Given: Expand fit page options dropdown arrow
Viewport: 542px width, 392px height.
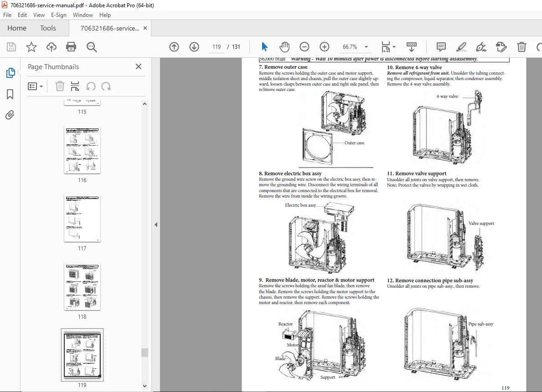Looking at the screenshot, I should (394, 46).
